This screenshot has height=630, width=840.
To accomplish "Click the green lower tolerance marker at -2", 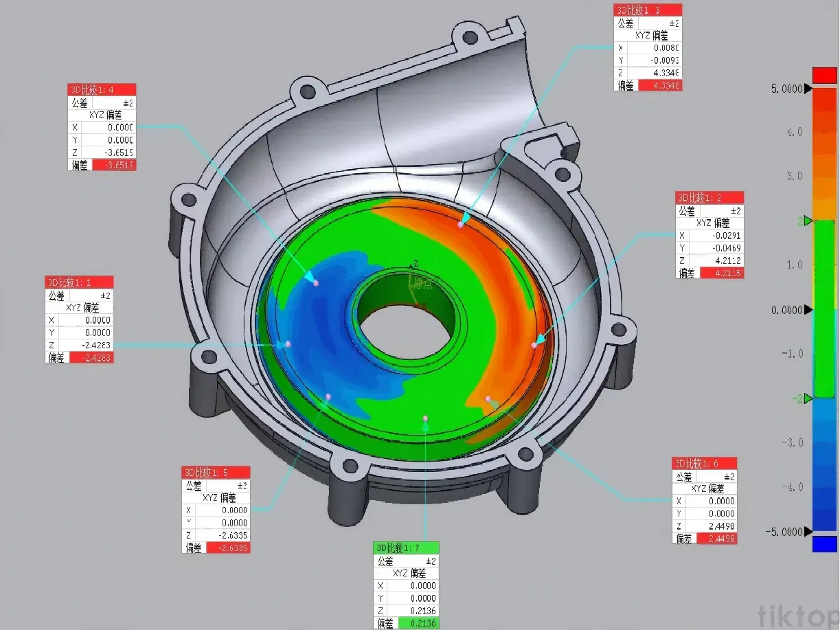I will click(809, 398).
